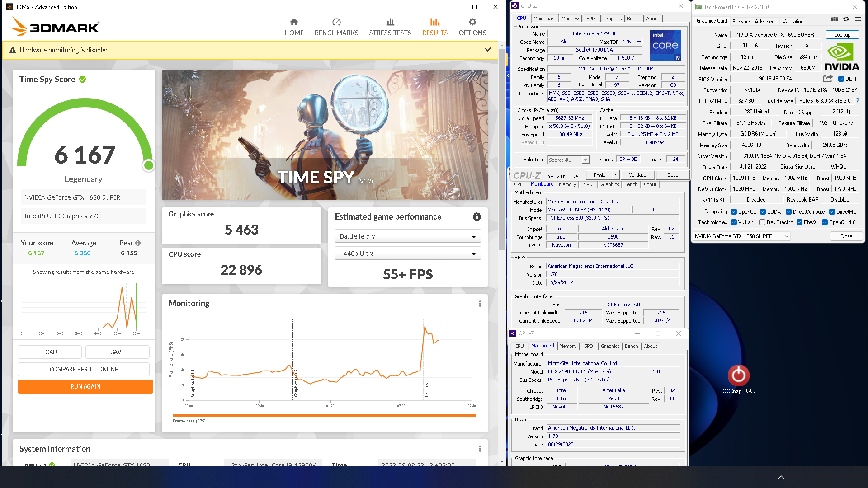The image size is (868, 488).
Task: Click GPU-Z BIOS export share icon
Action: 828,79
